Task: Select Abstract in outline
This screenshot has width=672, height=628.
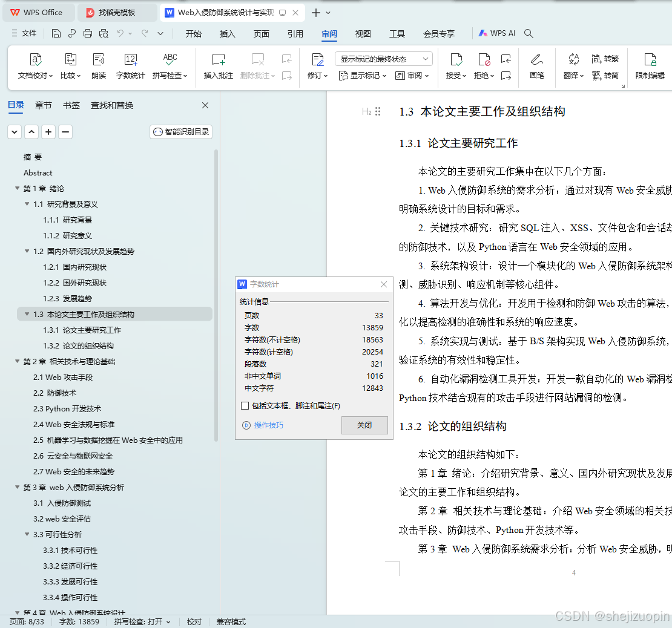Action: pos(38,173)
